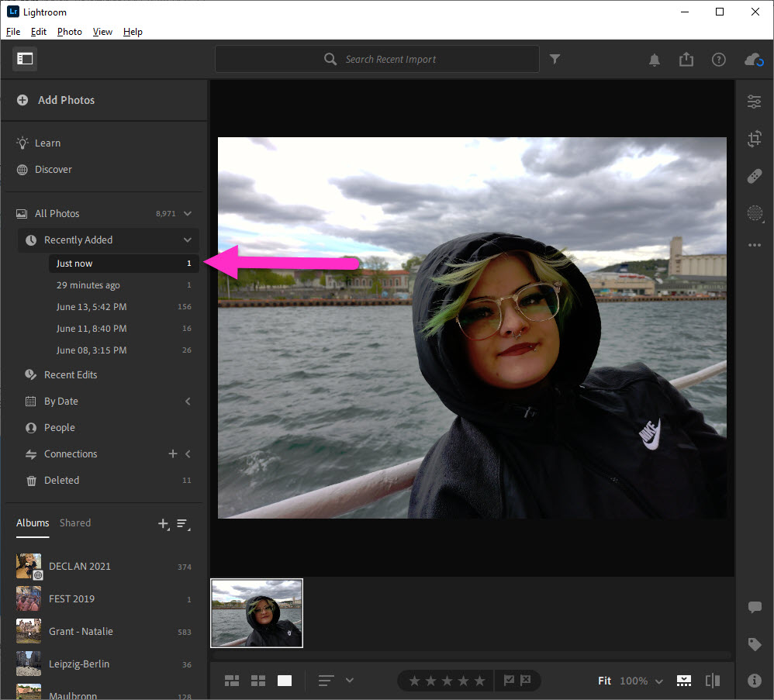Switch to Square Grid view

pyautogui.click(x=258, y=681)
